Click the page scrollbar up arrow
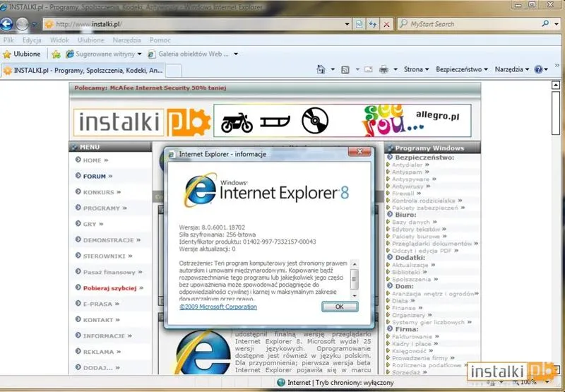The image size is (565, 392). (x=556, y=85)
